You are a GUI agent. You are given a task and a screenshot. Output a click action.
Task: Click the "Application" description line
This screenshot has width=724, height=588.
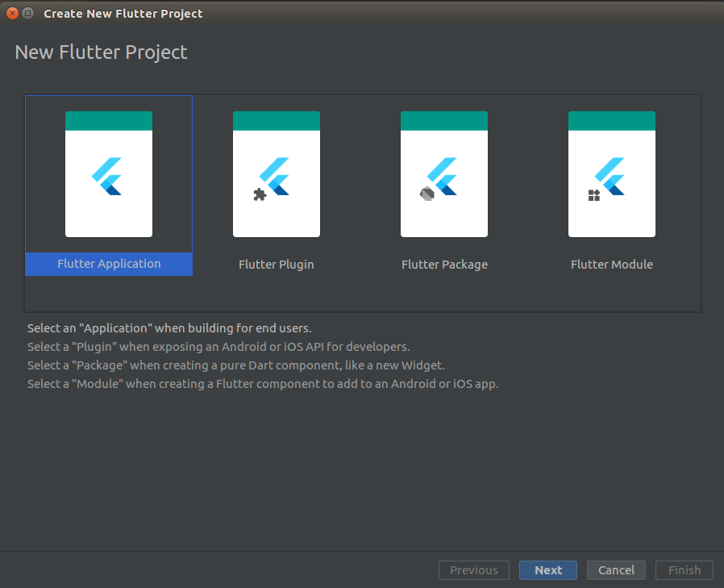pyautogui.click(x=169, y=328)
